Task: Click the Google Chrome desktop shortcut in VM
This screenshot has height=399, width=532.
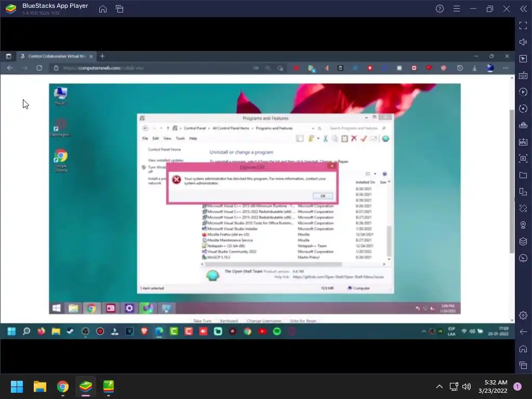Action: pyautogui.click(x=61, y=160)
